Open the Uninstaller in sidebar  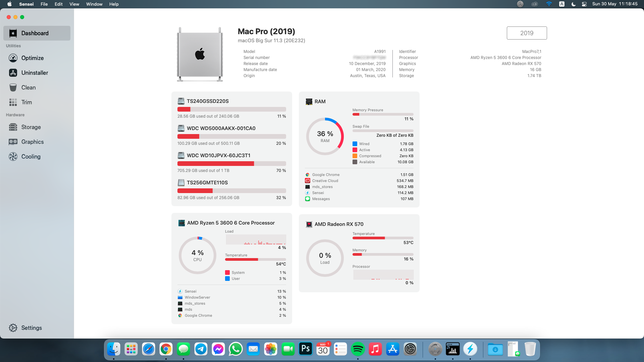34,73
